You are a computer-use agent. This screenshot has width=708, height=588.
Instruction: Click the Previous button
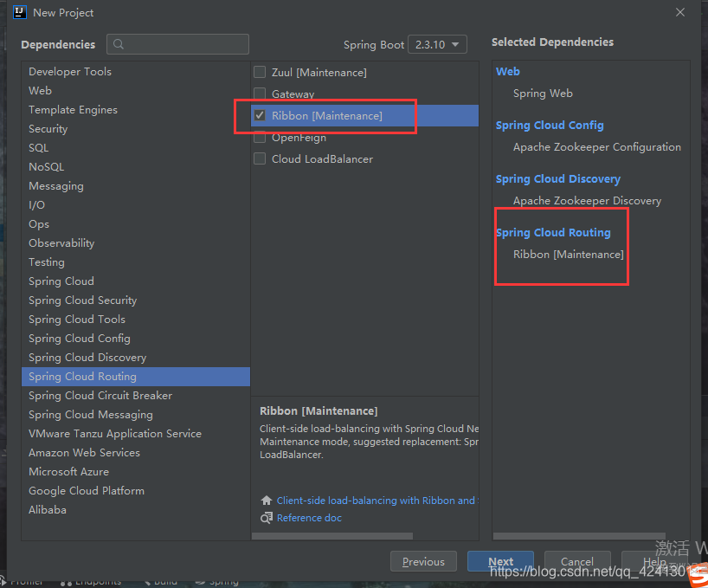coord(423,561)
